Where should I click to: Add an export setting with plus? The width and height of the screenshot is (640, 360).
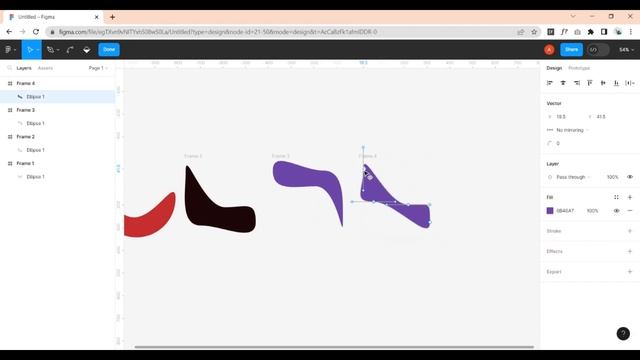(630, 271)
